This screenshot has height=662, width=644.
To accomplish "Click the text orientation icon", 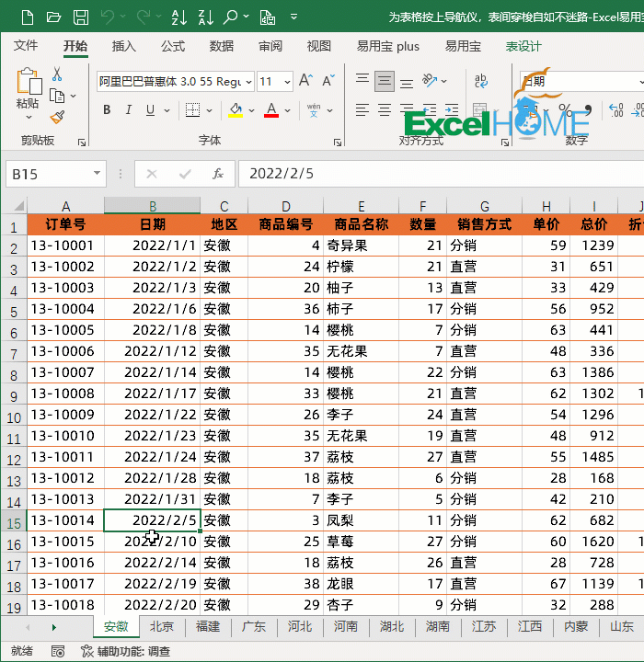I will point(430,80).
